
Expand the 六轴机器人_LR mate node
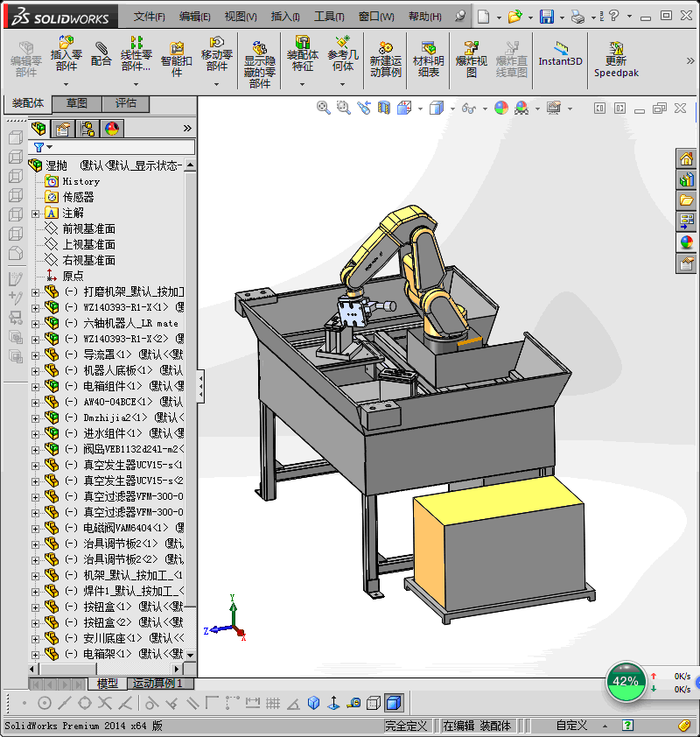(35, 324)
